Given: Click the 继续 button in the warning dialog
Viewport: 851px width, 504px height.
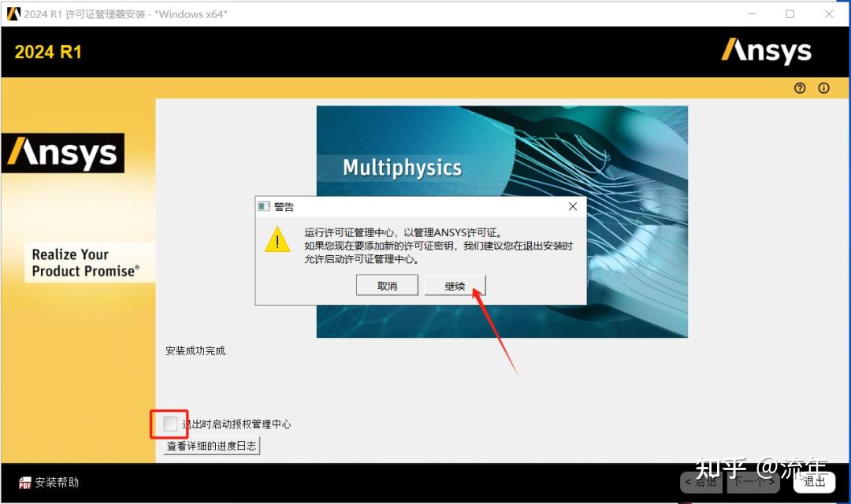Looking at the screenshot, I should (x=455, y=287).
